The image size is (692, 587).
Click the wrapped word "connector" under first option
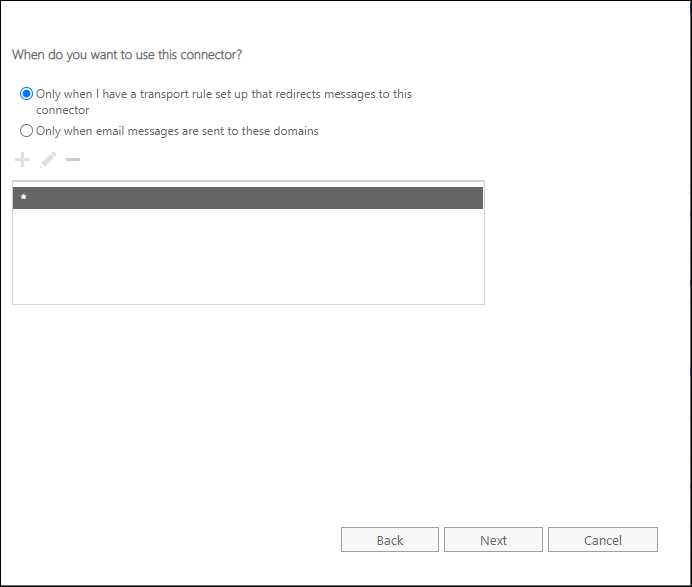coord(63,110)
